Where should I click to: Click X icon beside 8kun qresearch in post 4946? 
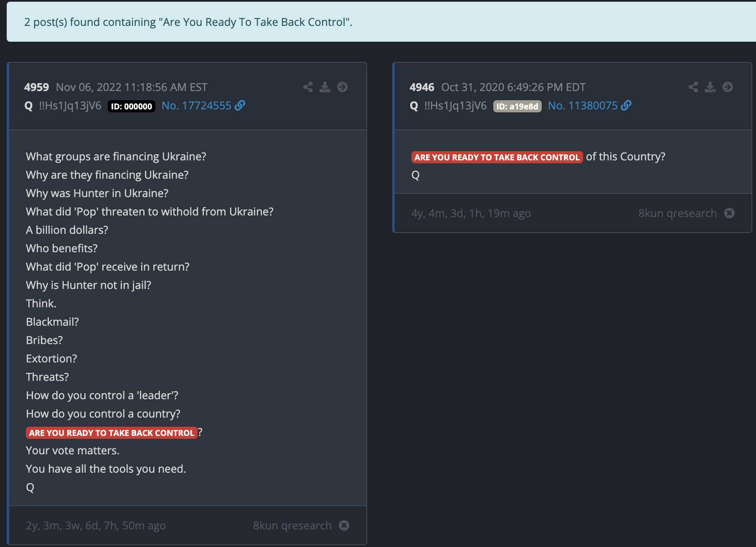coord(729,213)
